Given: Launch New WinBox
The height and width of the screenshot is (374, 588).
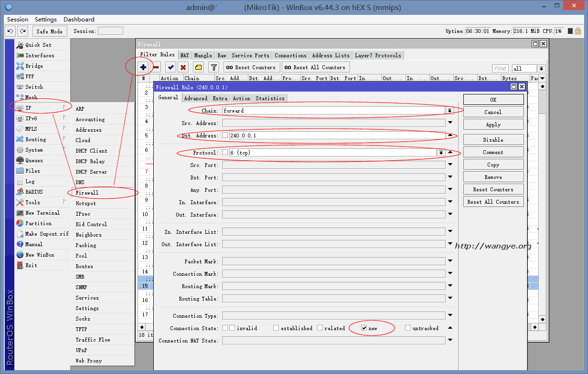Looking at the screenshot, I should click(40, 255).
